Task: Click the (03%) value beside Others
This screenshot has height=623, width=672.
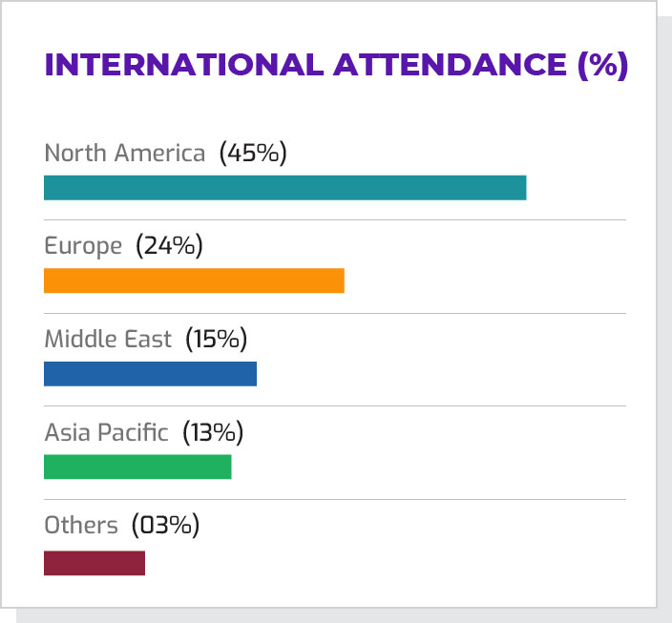Action: 165,525
